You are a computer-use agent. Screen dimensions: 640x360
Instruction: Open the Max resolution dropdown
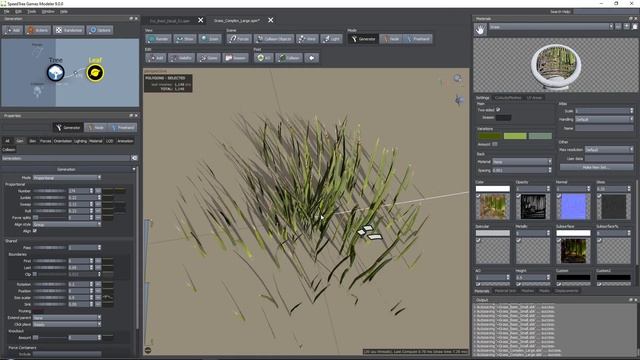(x=609, y=150)
